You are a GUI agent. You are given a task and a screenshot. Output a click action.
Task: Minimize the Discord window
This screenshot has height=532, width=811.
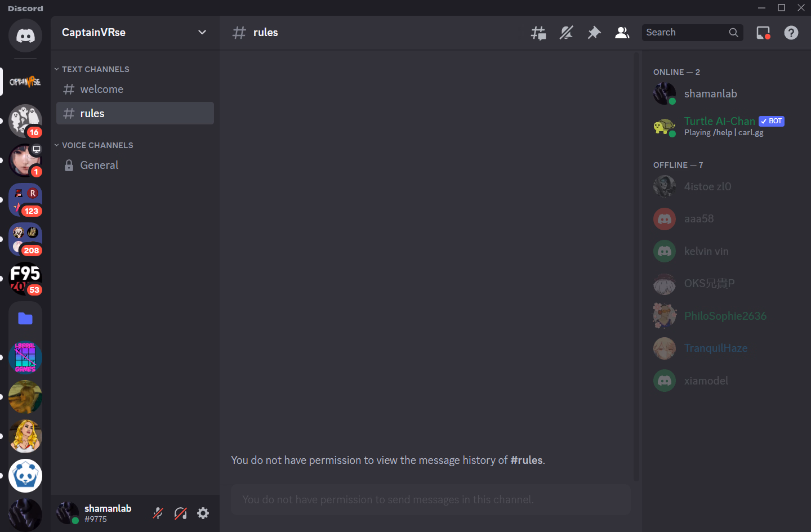[761, 8]
